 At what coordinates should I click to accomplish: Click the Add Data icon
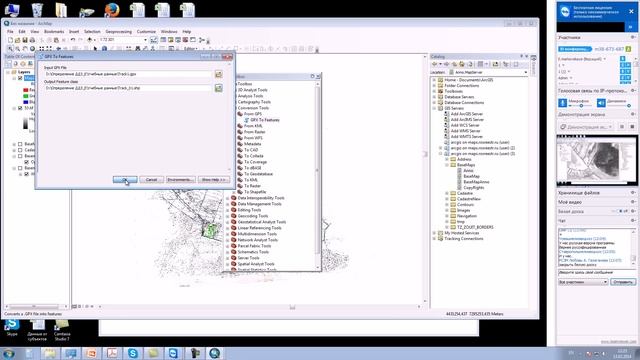89,40
